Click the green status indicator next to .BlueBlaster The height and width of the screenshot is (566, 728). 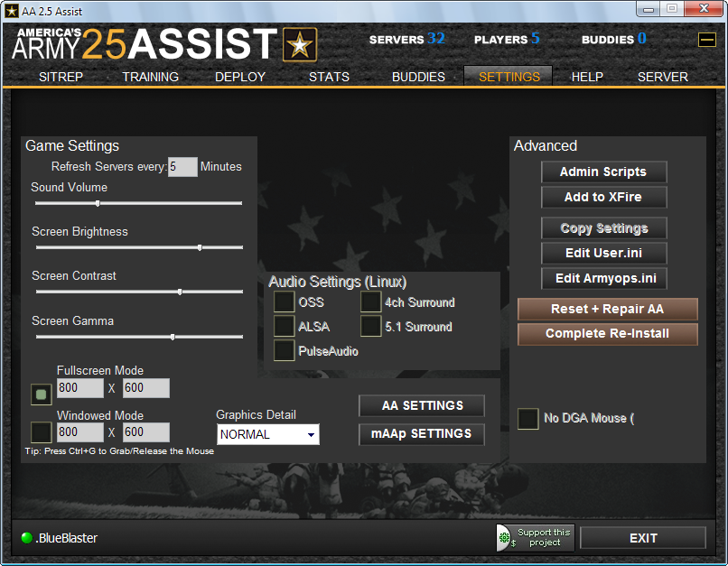(x=27, y=538)
